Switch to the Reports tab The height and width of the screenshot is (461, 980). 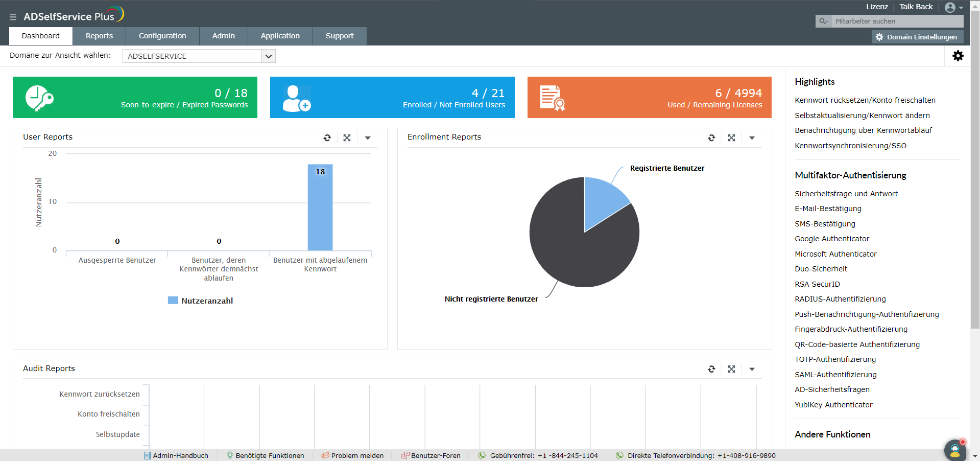[x=99, y=36]
